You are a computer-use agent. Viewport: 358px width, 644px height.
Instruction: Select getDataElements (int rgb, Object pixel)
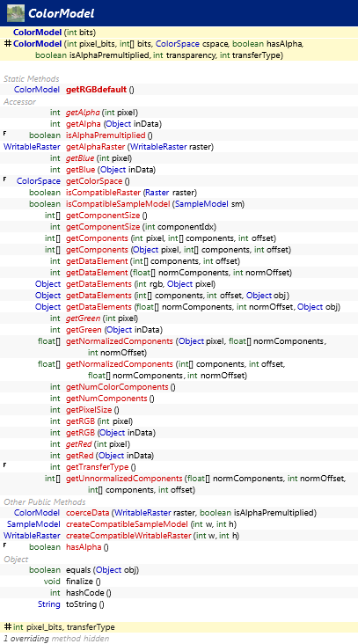pyautogui.click(x=141, y=284)
